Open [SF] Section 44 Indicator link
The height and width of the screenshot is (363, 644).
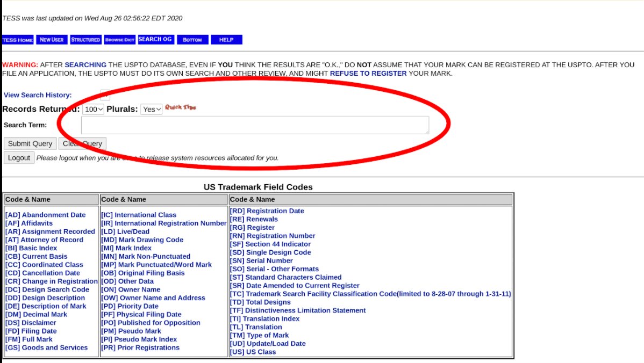point(270,244)
